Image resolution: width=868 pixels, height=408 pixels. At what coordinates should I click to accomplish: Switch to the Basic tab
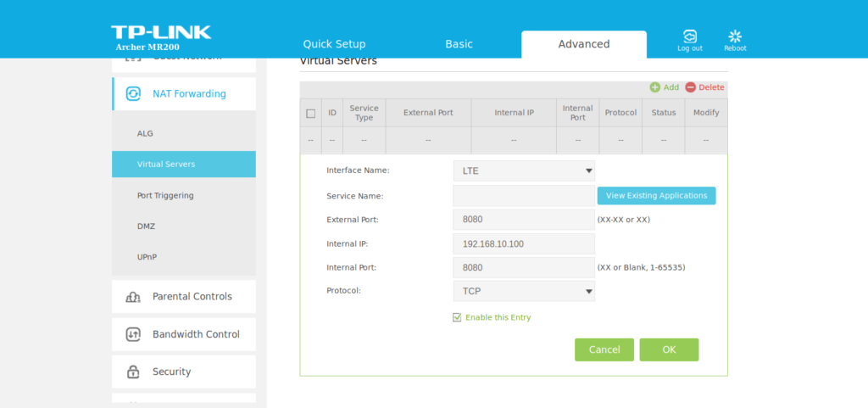459,44
